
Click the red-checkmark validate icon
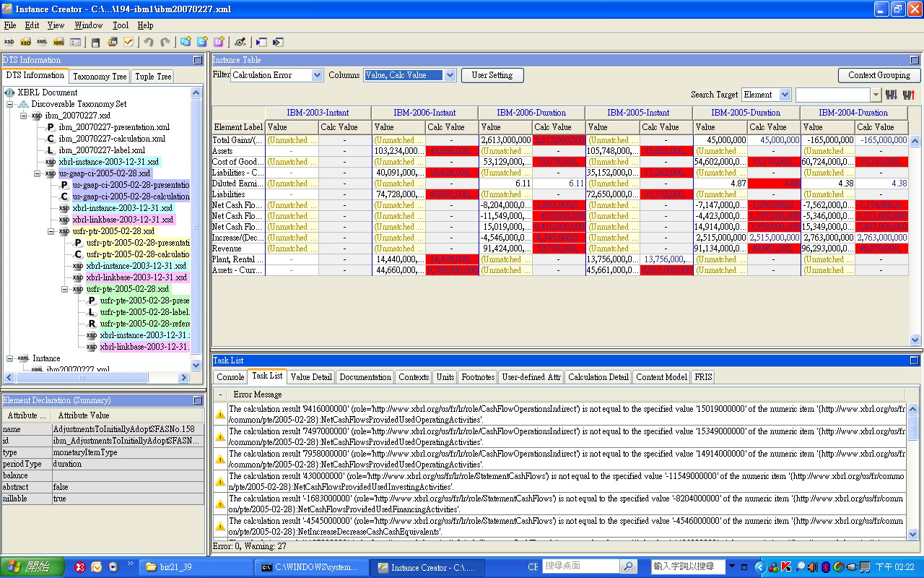tap(128, 42)
